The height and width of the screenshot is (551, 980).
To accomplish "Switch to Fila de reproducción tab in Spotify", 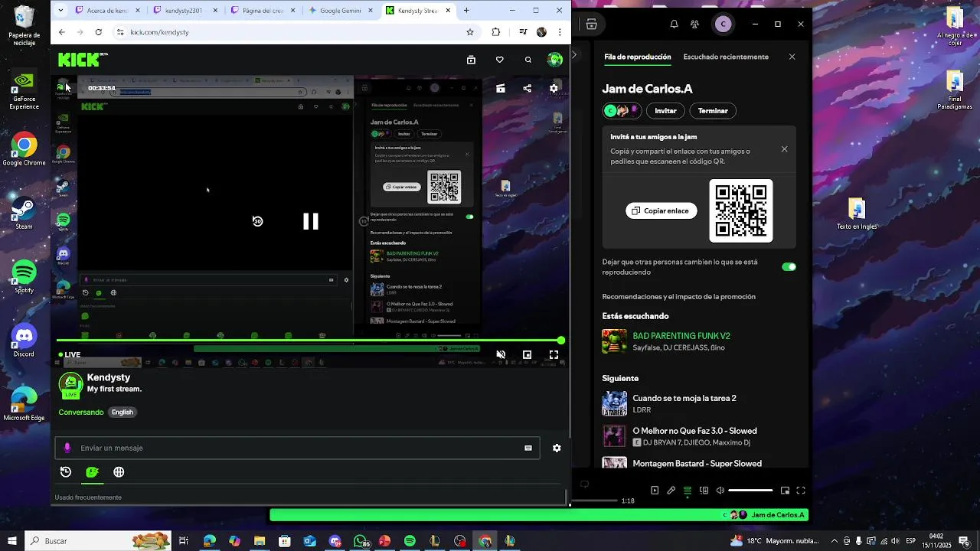I will (x=637, y=57).
